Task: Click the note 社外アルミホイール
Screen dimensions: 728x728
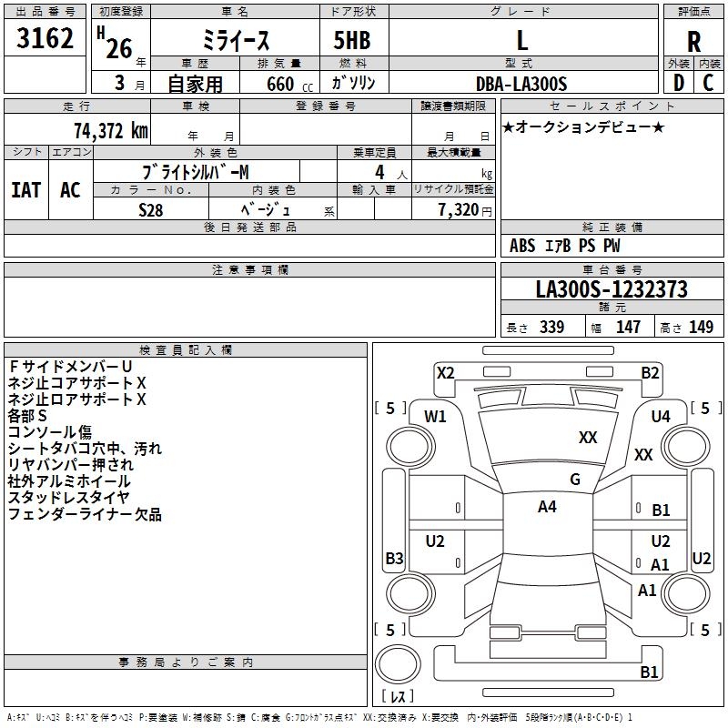Action: pos(69,481)
